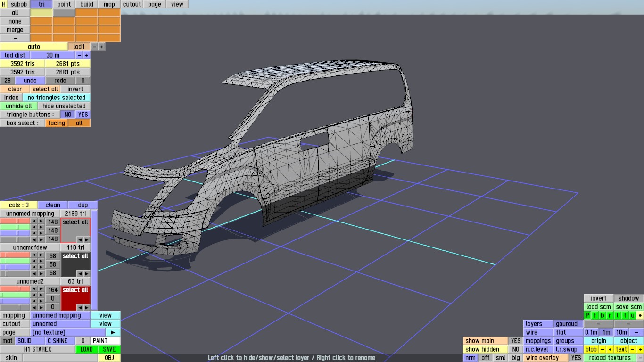Click the yellow H button beside subob

[4, 4]
